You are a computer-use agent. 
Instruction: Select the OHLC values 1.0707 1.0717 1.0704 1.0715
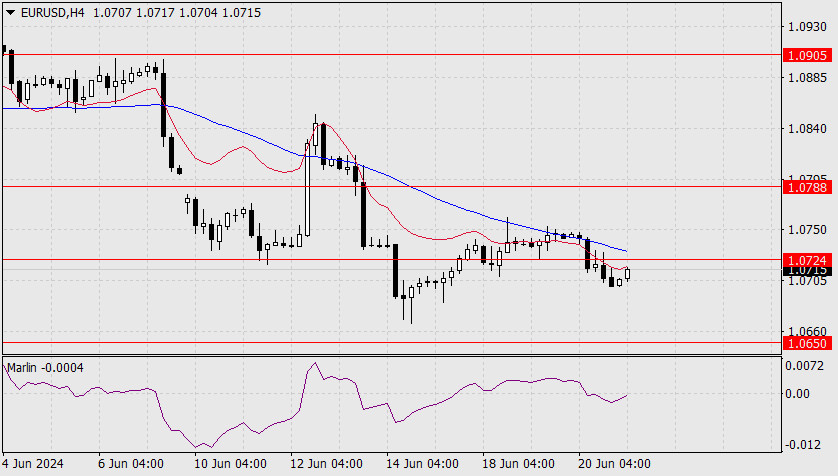pyautogui.click(x=177, y=12)
